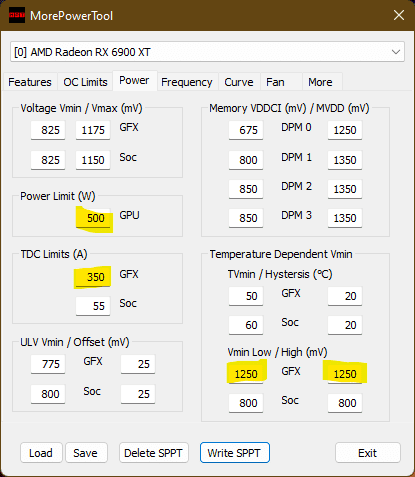This screenshot has width=415, height=477.
Task: Click the Soc Vmin Low field 800
Action: point(246,403)
